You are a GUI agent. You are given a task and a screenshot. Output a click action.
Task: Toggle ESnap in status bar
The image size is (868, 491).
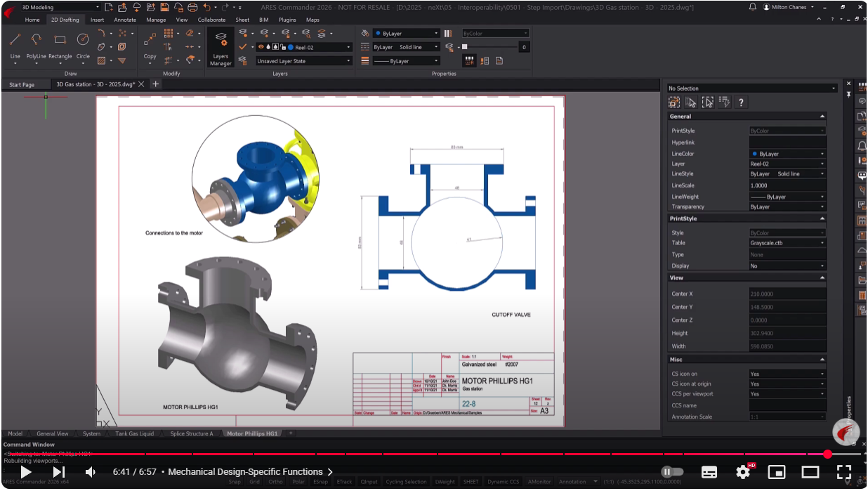point(321,482)
